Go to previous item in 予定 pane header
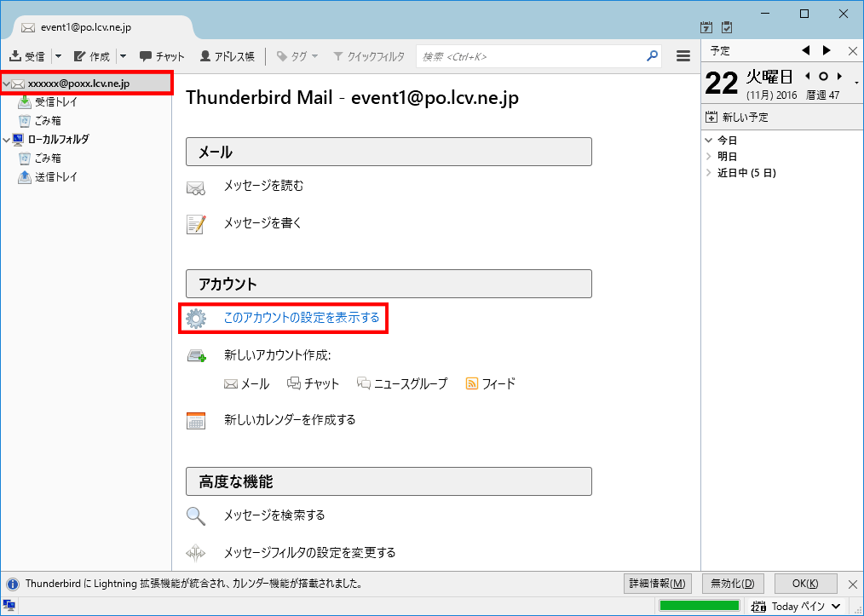 tap(805, 50)
